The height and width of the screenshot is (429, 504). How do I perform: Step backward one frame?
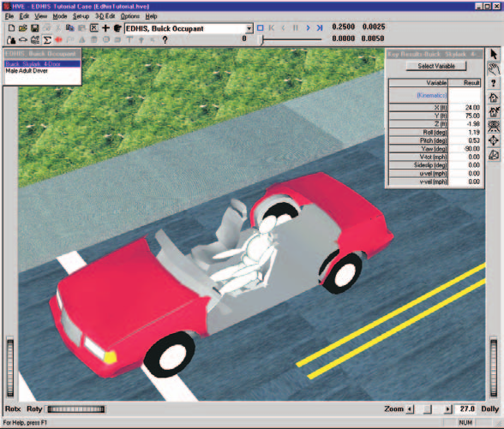pyautogui.click(x=284, y=28)
